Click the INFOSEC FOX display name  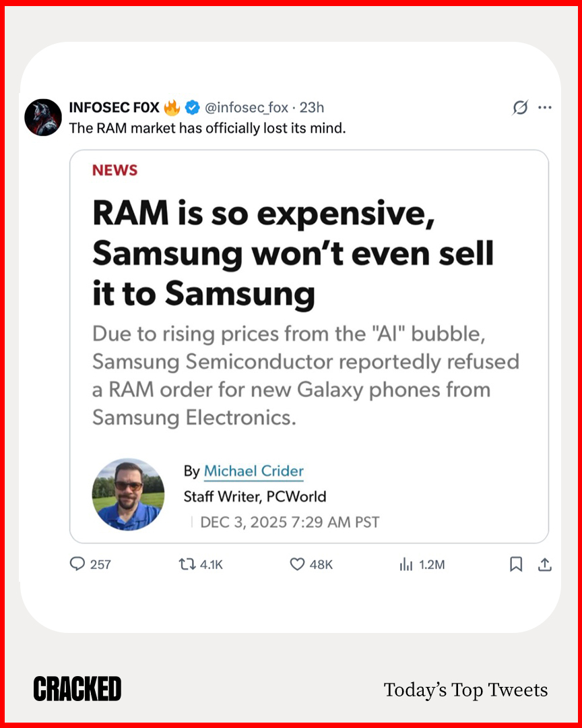pos(114,107)
